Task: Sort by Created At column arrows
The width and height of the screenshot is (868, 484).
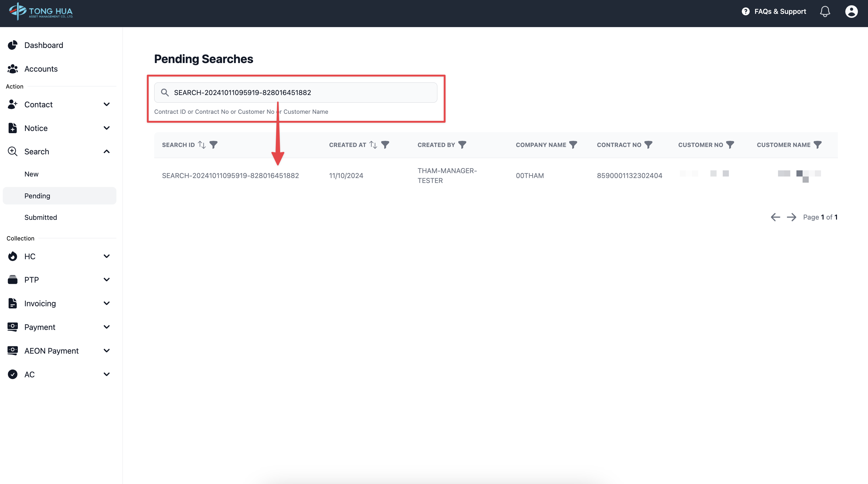Action: pos(373,145)
